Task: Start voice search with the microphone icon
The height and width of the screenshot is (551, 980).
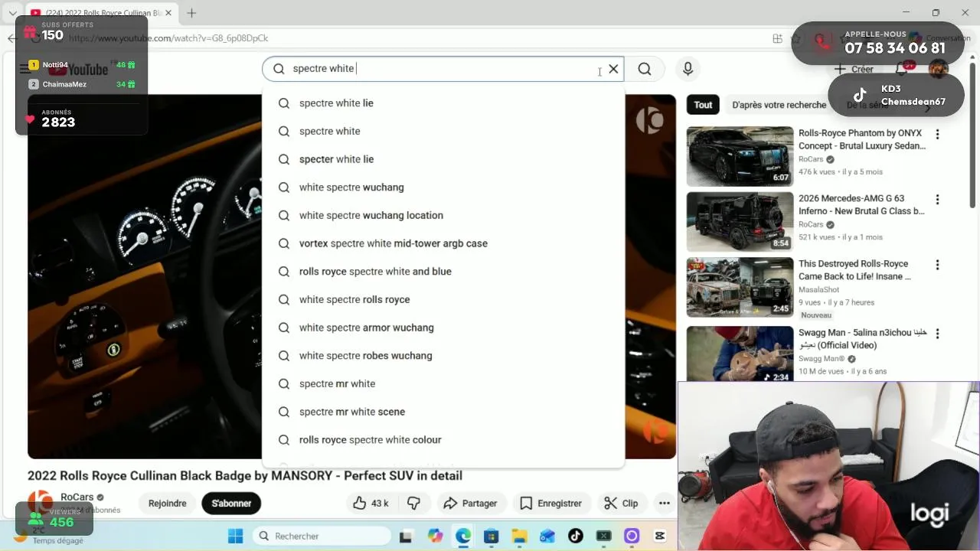Action: click(x=688, y=69)
